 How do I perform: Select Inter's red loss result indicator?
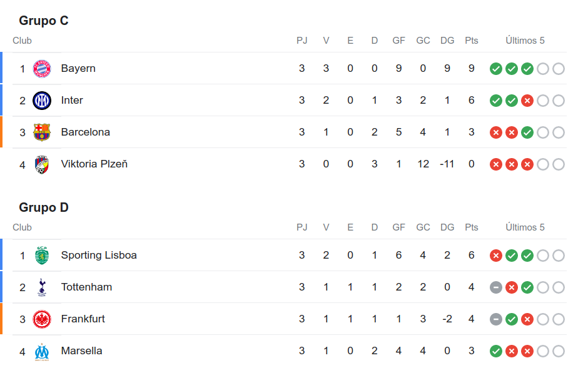tap(527, 101)
